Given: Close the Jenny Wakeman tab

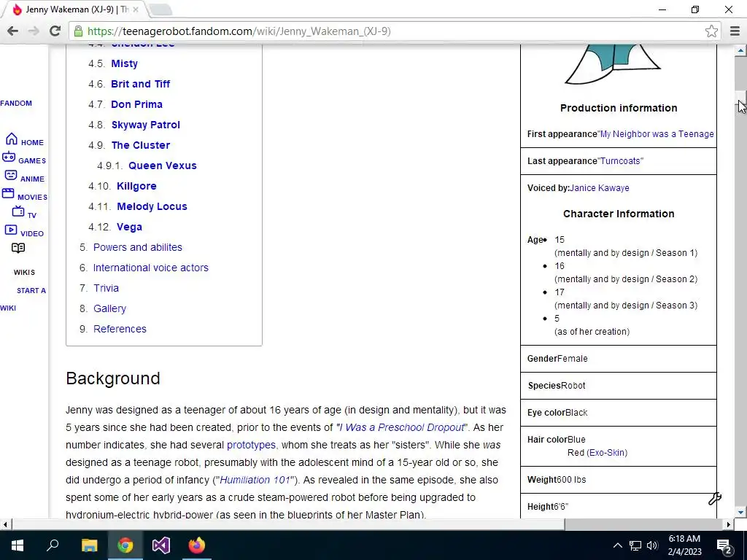Looking at the screenshot, I should coord(135,9).
